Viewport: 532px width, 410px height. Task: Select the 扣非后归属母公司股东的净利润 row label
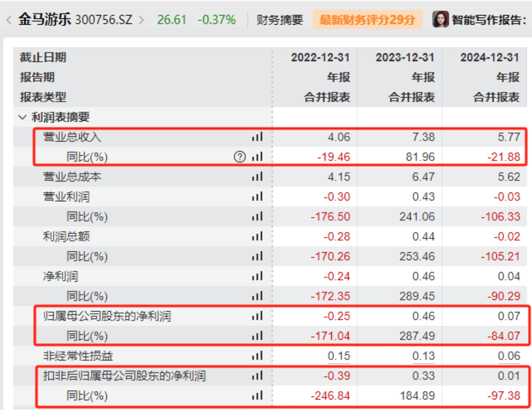point(124,376)
